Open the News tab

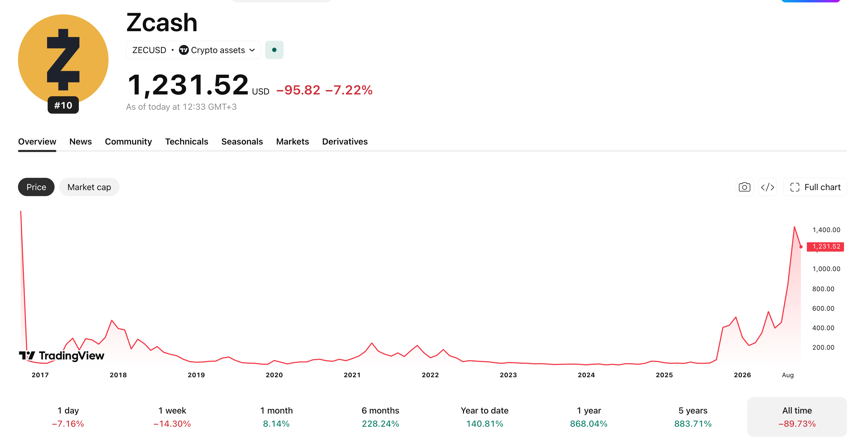click(81, 142)
